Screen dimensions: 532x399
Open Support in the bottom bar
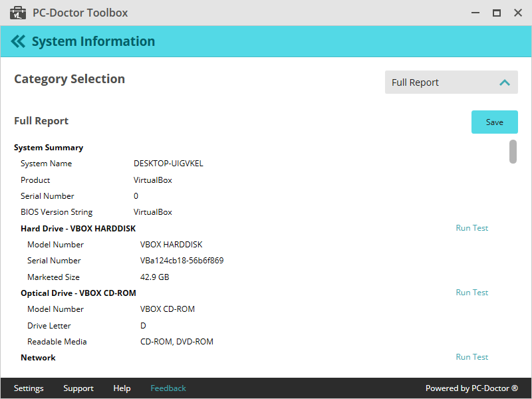click(x=78, y=388)
